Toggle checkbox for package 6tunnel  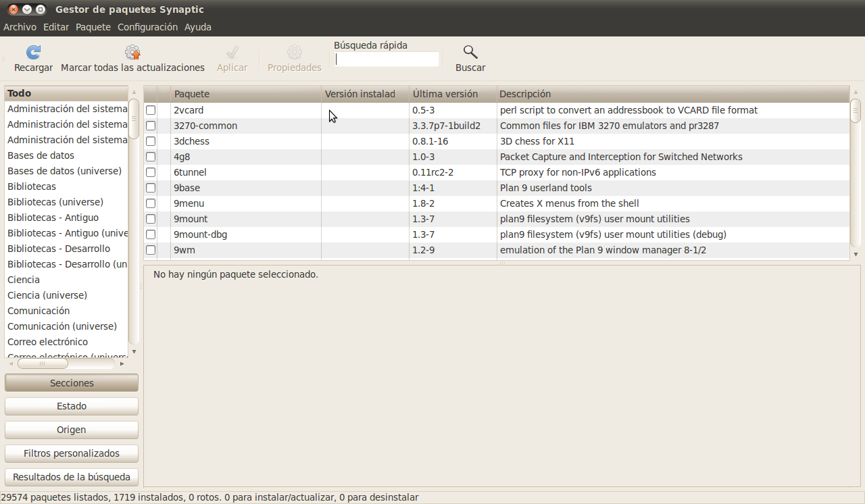[x=151, y=172]
